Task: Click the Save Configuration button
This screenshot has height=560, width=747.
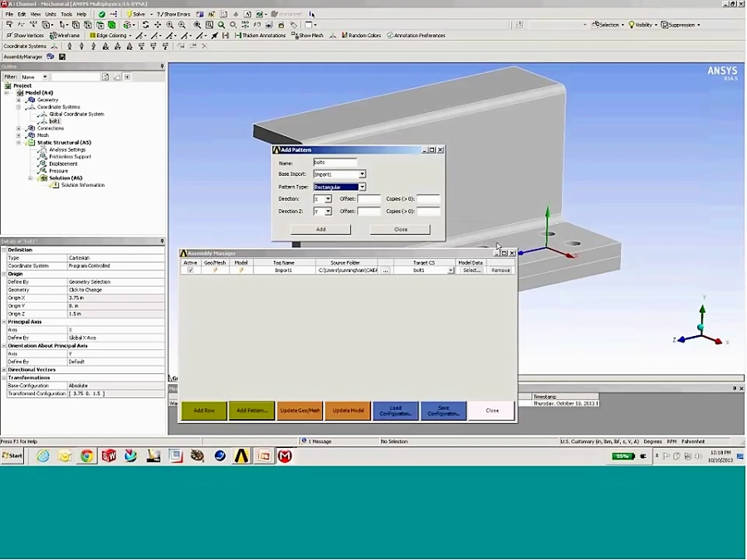Action: (443, 411)
